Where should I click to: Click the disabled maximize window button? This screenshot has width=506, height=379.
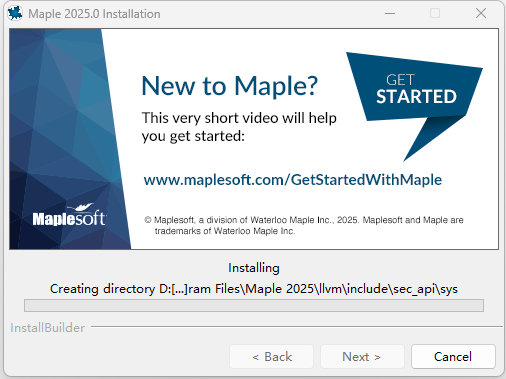point(435,14)
